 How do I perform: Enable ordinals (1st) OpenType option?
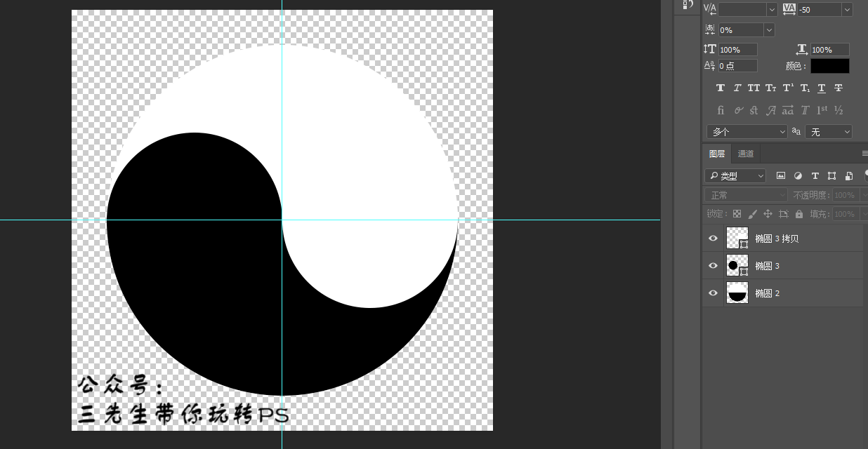pos(822,111)
